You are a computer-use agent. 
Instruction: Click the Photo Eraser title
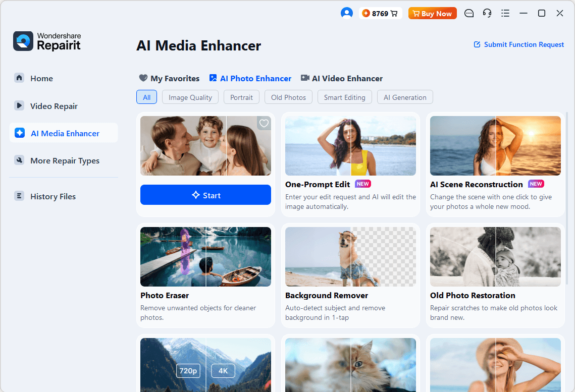click(x=165, y=295)
